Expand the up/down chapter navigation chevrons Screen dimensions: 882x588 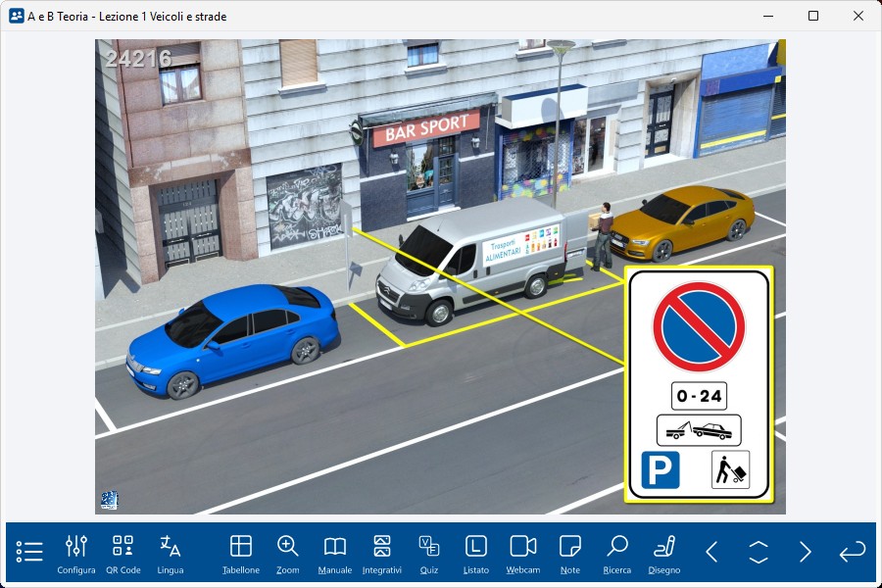click(x=759, y=552)
